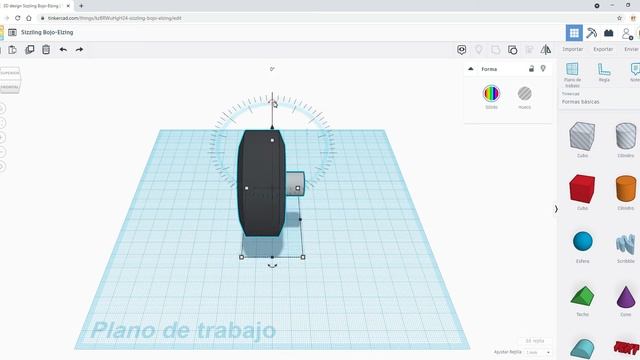The height and width of the screenshot is (360, 640).
Task: Select the Notes speech-bubble tool
Action: [x=635, y=72]
